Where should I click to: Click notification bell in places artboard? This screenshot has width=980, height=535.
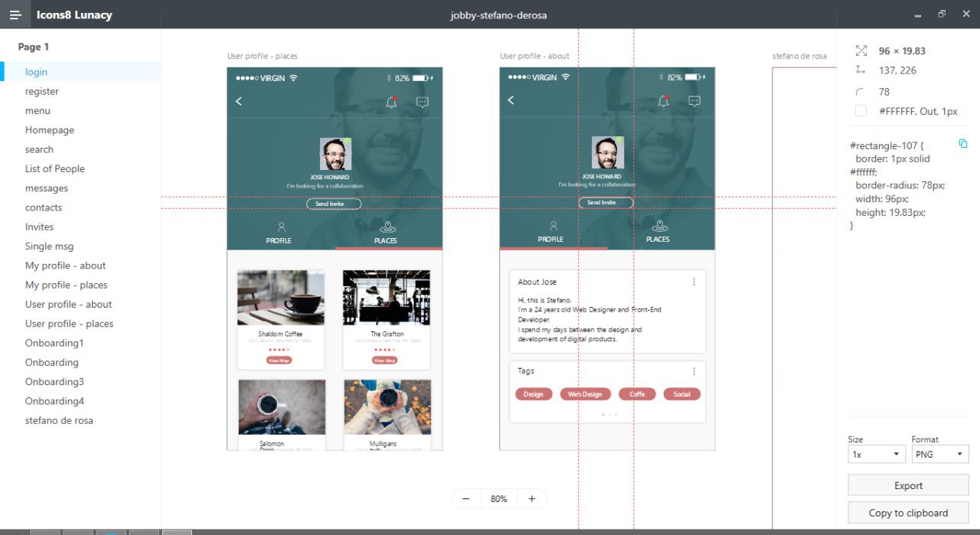click(392, 102)
